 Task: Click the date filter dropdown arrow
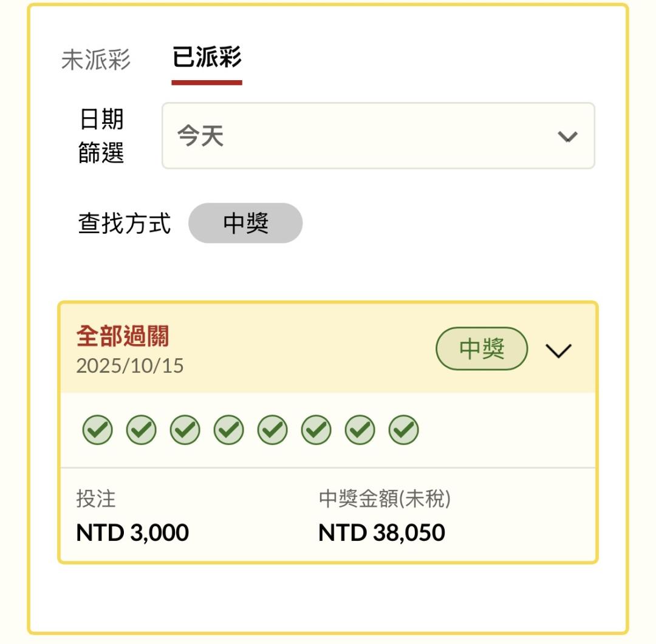(567, 137)
